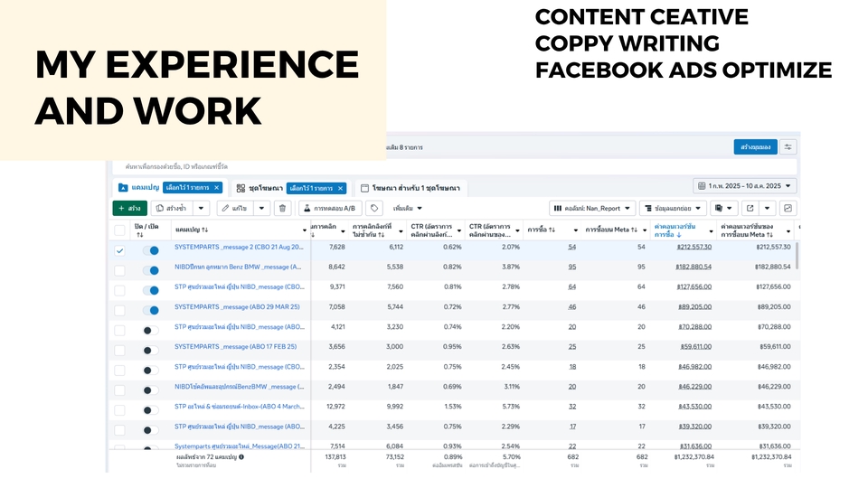Expand the breakdown data dropdown

(x=672, y=208)
